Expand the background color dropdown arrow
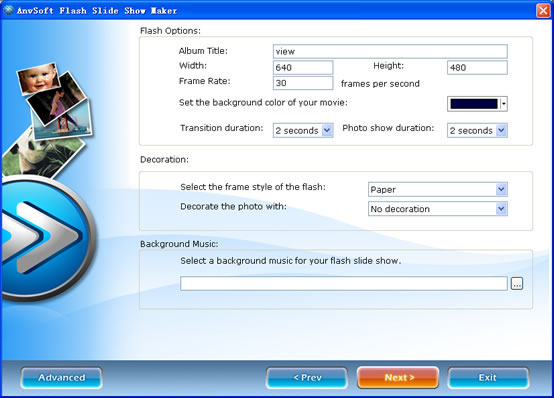This screenshot has width=554, height=398. pyautogui.click(x=504, y=104)
